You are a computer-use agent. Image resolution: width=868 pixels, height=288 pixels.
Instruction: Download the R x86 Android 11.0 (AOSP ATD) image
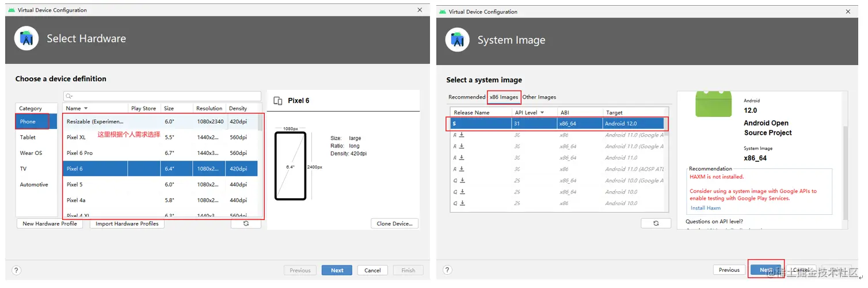[462, 169]
